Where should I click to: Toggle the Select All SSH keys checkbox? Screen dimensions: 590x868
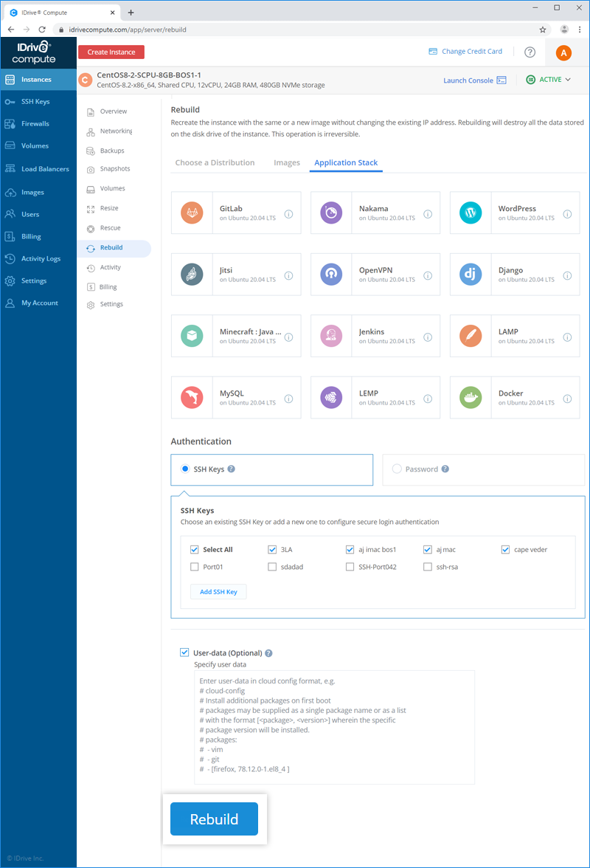194,550
